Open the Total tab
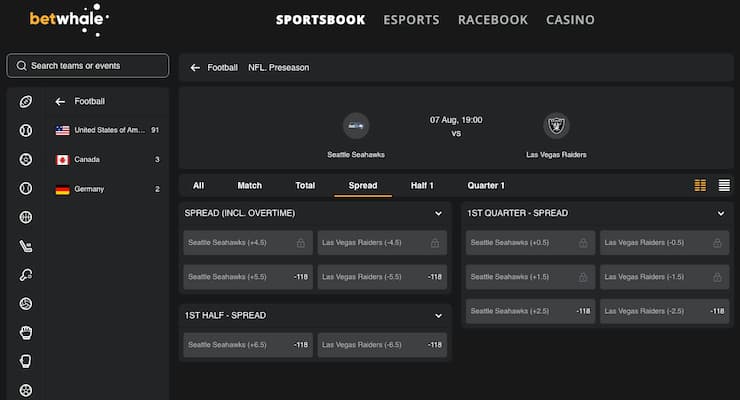 tap(305, 186)
